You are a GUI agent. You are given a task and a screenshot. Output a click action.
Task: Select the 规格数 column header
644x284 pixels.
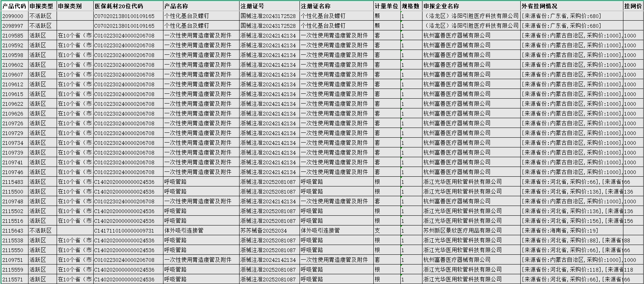click(411, 6)
